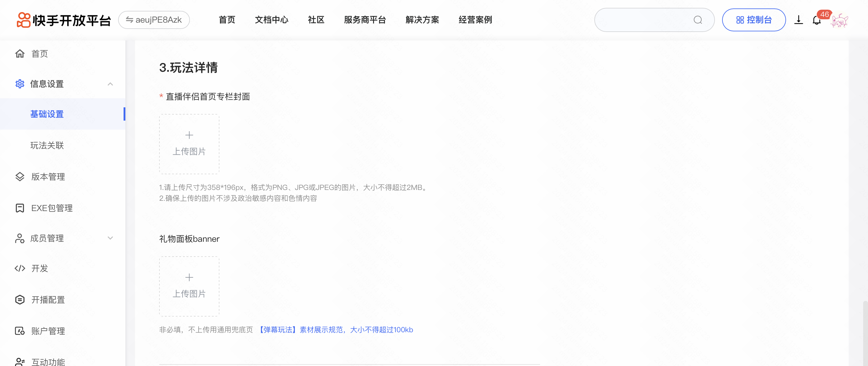This screenshot has height=366, width=868.
Task: Click the search magnifier icon
Action: click(698, 20)
